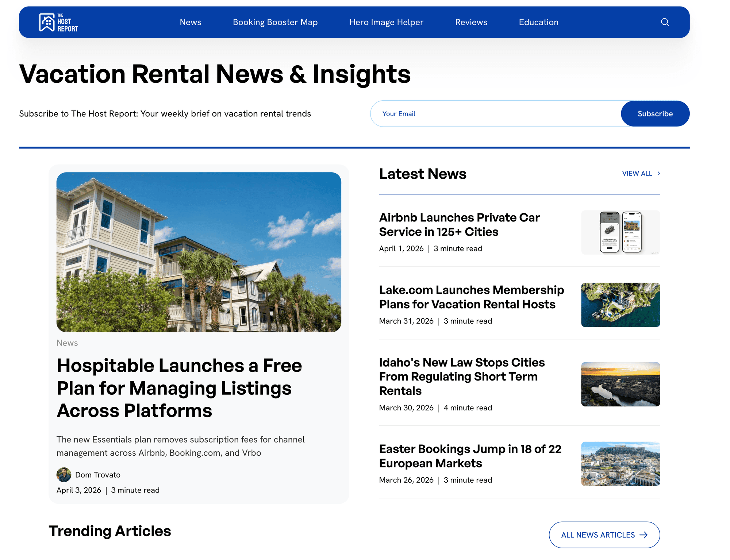
Task: Click the arrow icon inside ALL NEWS ARTICLES button
Action: tap(644, 535)
